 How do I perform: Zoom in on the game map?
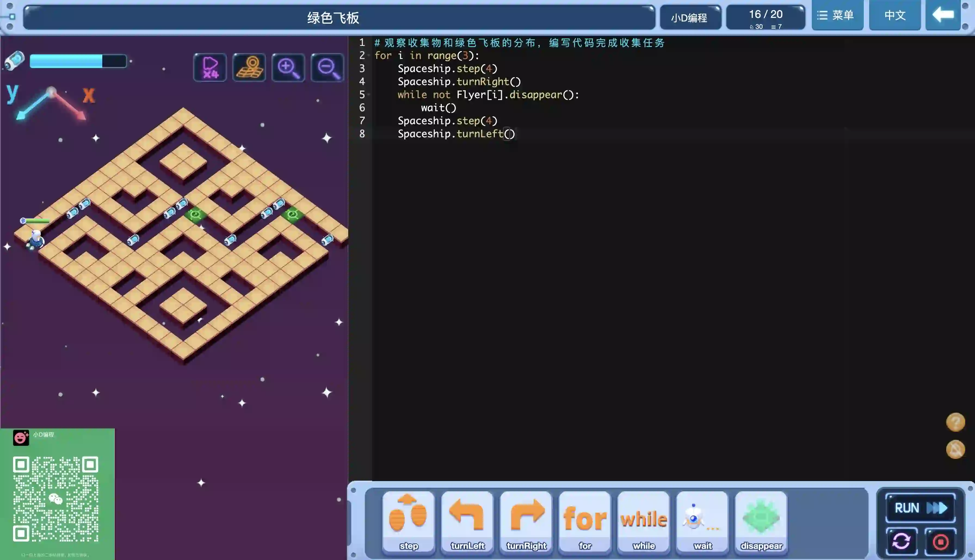pyautogui.click(x=288, y=68)
